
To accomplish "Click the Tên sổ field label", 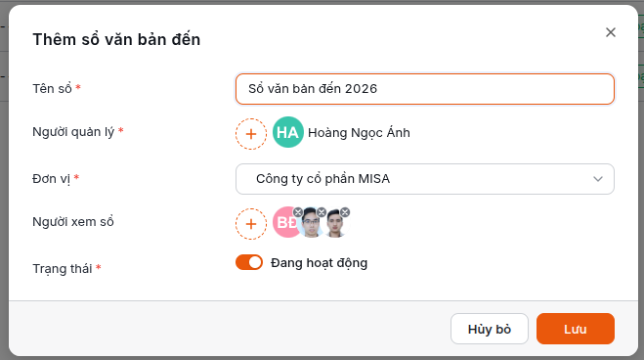I will (52, 88).
